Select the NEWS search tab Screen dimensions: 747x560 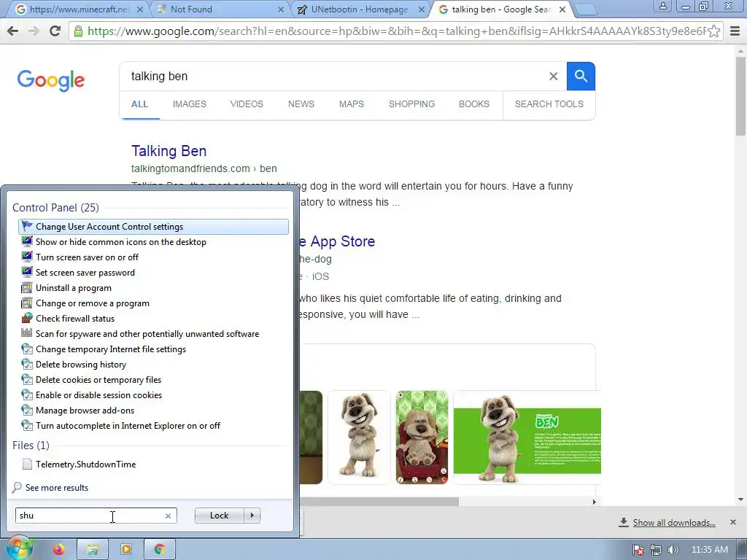click(x=301, y=104)
